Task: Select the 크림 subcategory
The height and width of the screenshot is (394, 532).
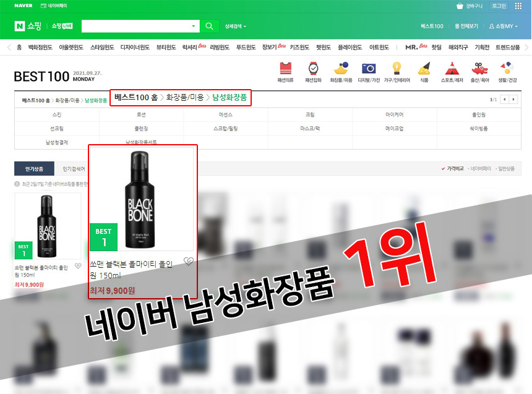Action: [310, 114]
